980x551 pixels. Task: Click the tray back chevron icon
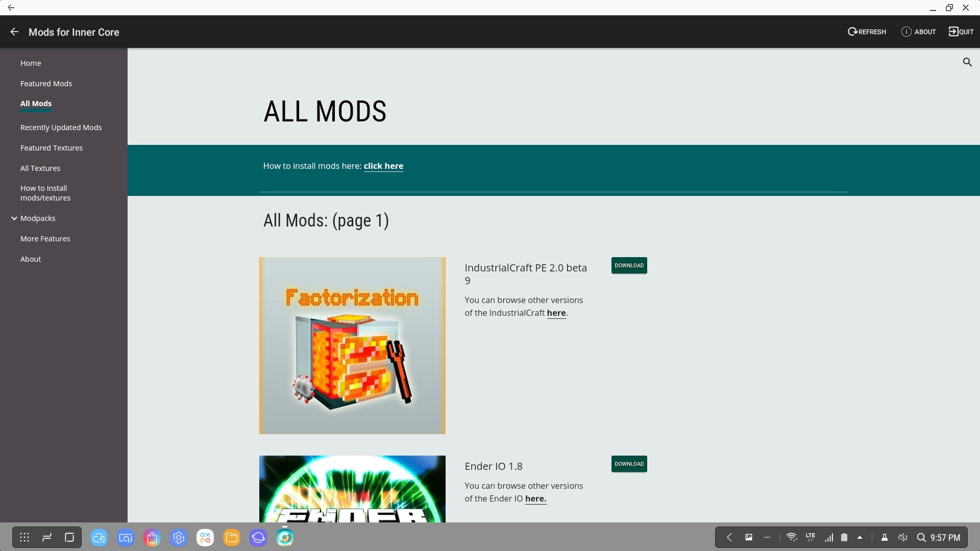click(x=729, y=537)
